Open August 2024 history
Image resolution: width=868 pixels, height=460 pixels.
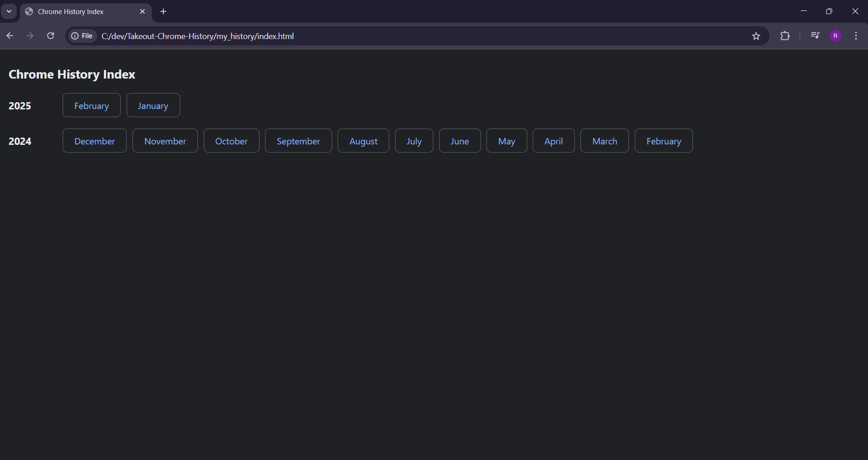[363, 141]
